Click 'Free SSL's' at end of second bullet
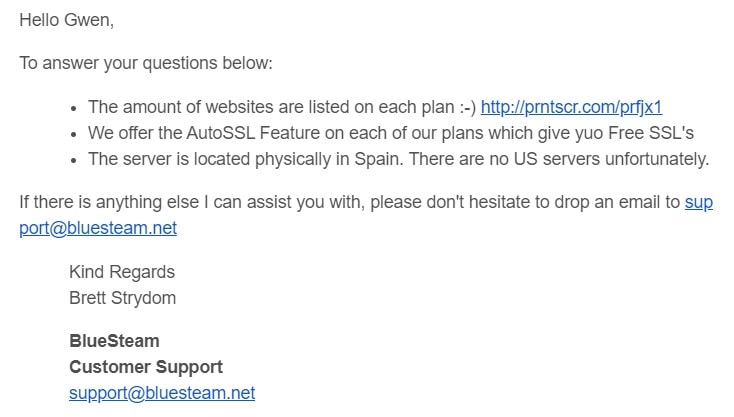The height and width of the screenshot is (417, 734). pos(651,133)
